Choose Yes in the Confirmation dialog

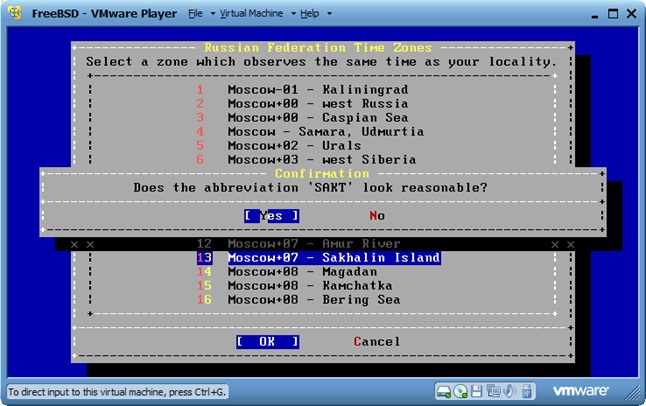click(271, 215)
